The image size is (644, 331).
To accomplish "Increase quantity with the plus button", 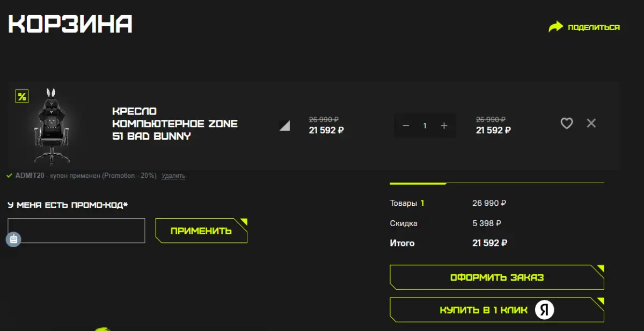I will 444,126.
